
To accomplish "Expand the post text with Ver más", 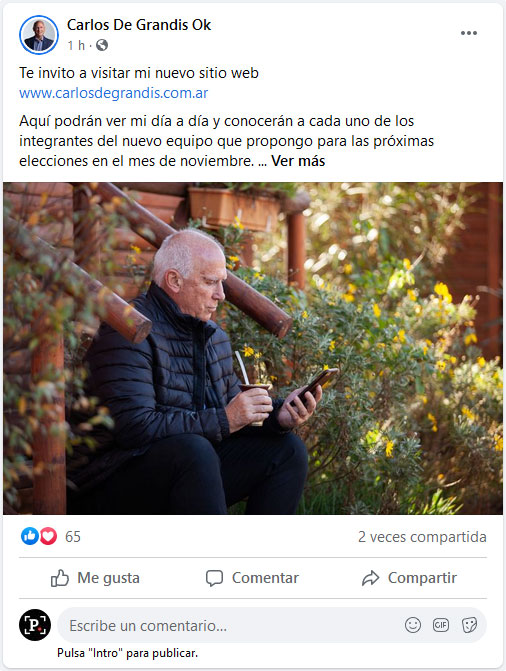I will (x=298, y=161).
